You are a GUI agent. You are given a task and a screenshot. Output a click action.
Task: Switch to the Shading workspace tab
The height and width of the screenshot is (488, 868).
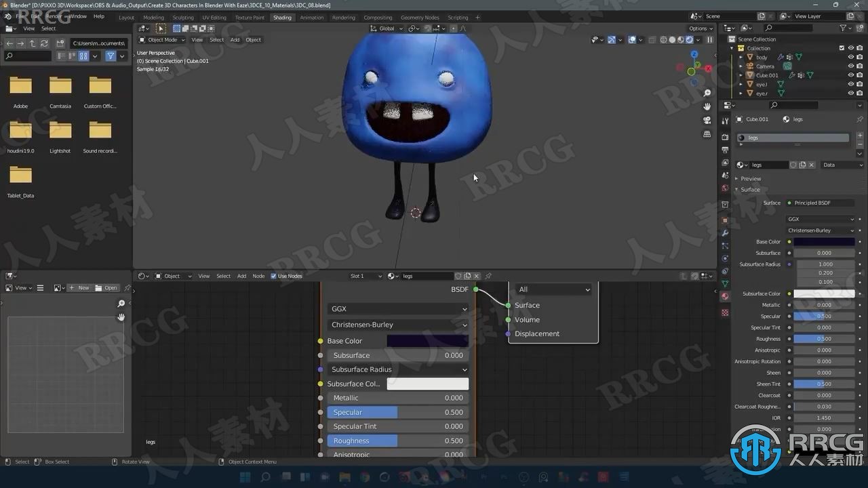pyautogui.click(x=282, y=17)
